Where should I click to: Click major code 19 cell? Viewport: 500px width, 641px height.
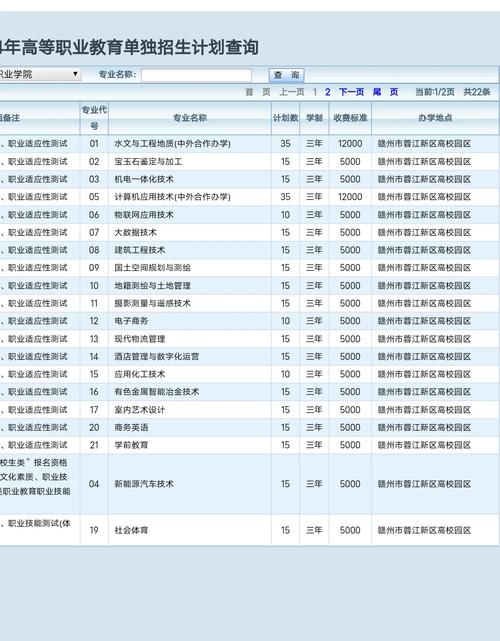(x=94, y=530)
